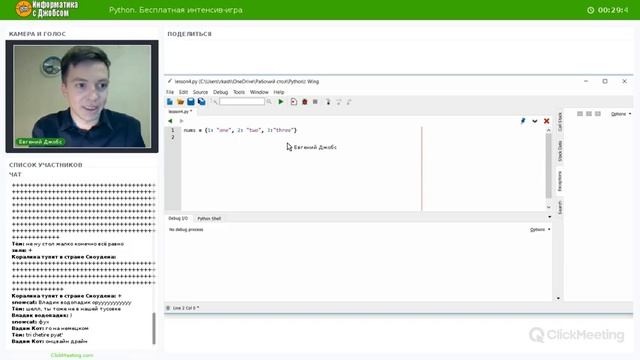The height and width of the screenshot is (360, 640).
Task: Click the debug file icon next to the play button
Action: tap(293, 102)
